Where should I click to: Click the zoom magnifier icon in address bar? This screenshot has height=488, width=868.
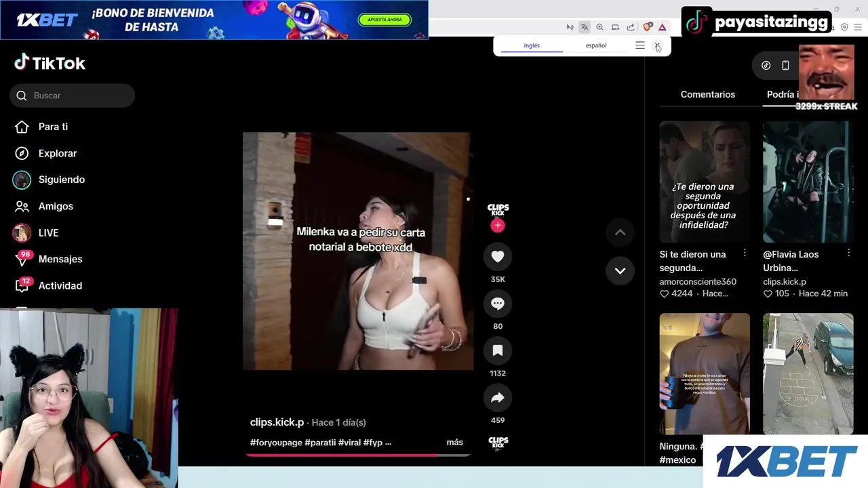point(599,27)
